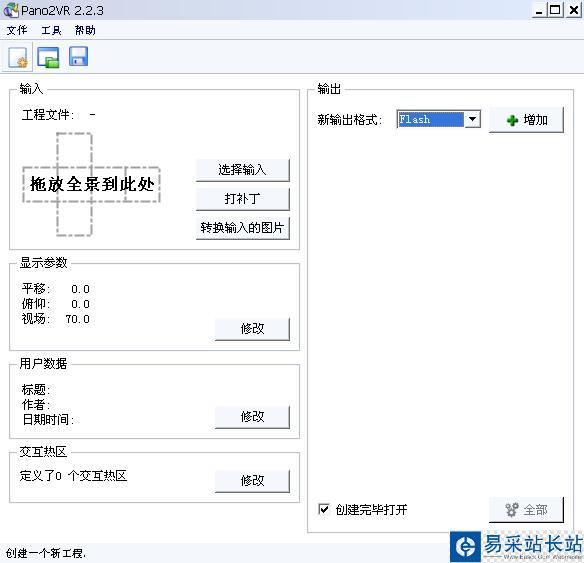
Task: Click the 定义了0 个交互热区 text
Action: point(73,475)
